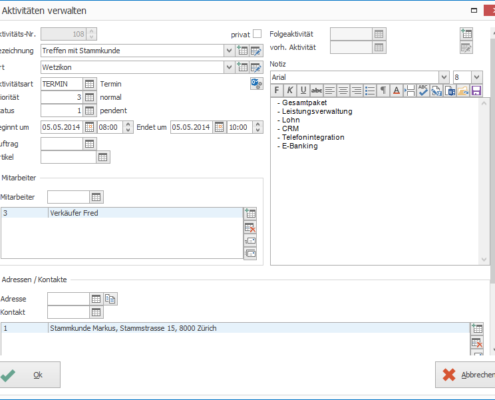The height and width of the screenshot is (400, 495).
Task: Click add-entry icon next to Wetzikon field
Action: pyautogui.click(x=243, y=67)
